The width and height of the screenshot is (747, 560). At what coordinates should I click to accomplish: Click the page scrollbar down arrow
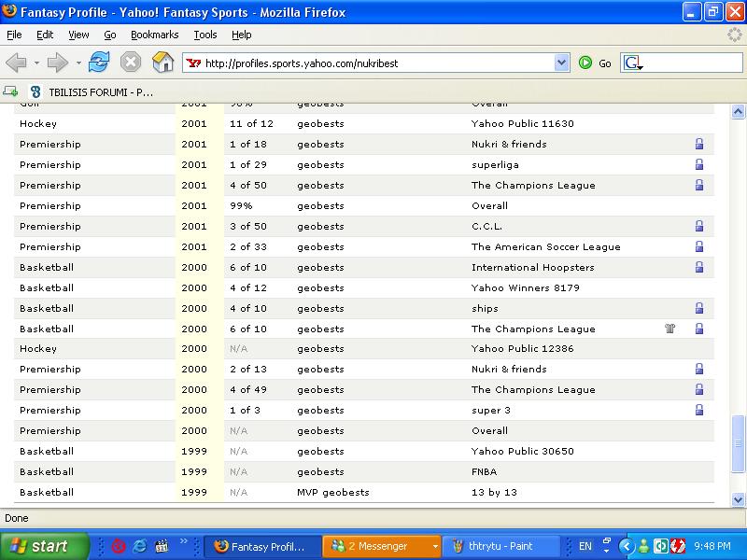point(738,499)
